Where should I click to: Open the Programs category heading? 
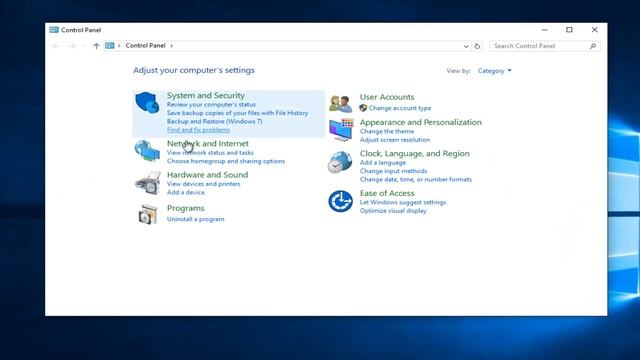click(186, 208)
